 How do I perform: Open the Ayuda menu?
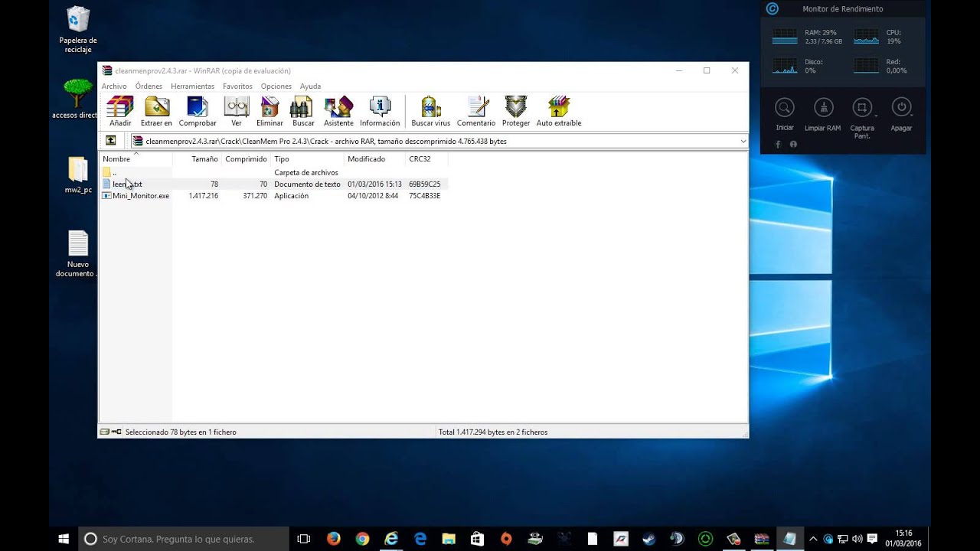click(x=310, y=86)
